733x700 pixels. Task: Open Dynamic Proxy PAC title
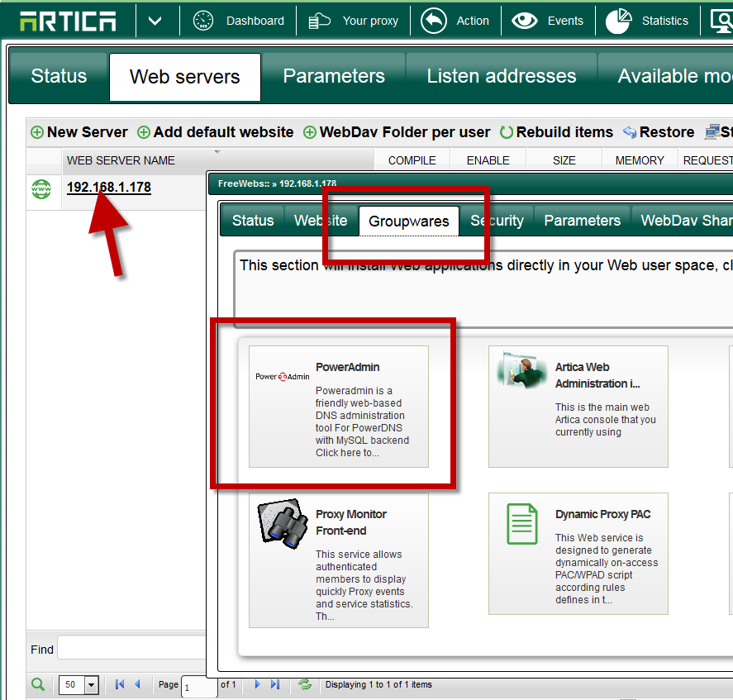(603, 514)
